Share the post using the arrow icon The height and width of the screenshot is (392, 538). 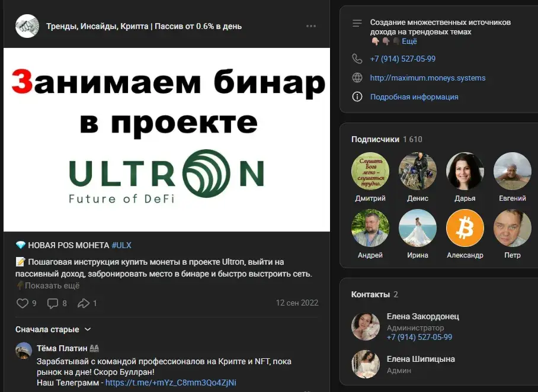(84, 303)
